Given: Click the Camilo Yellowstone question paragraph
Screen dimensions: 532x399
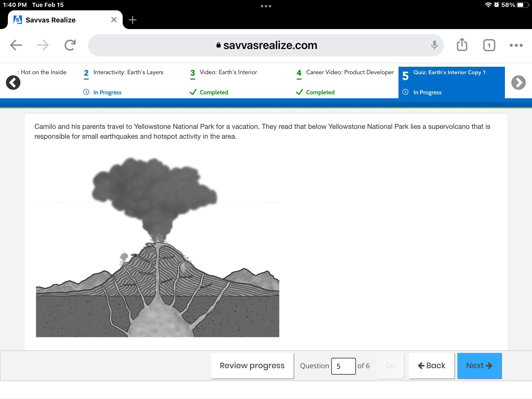Looking at the screenshot, I should pos(262,131).
